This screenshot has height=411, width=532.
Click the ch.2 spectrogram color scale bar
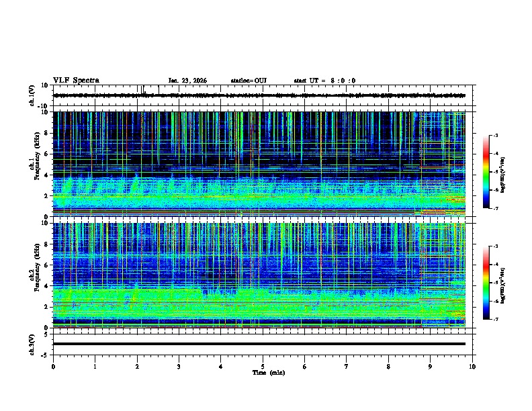coord(486,283)
